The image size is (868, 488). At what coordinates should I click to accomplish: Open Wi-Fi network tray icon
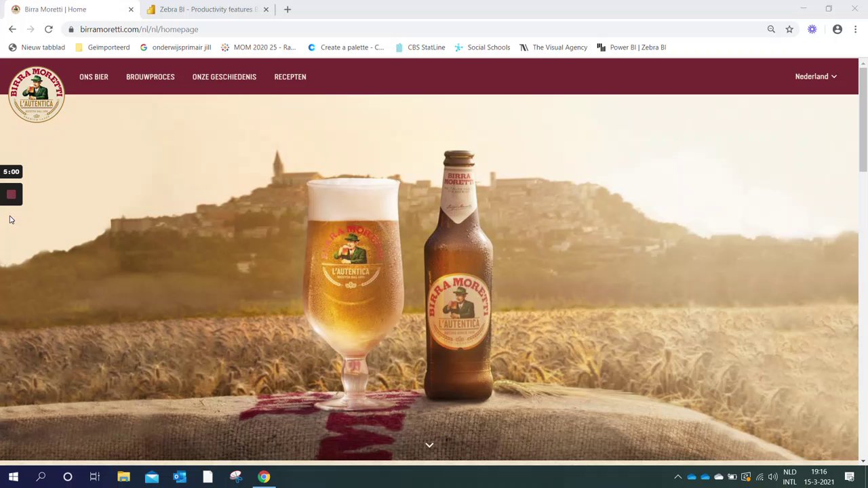coord(759,477)
